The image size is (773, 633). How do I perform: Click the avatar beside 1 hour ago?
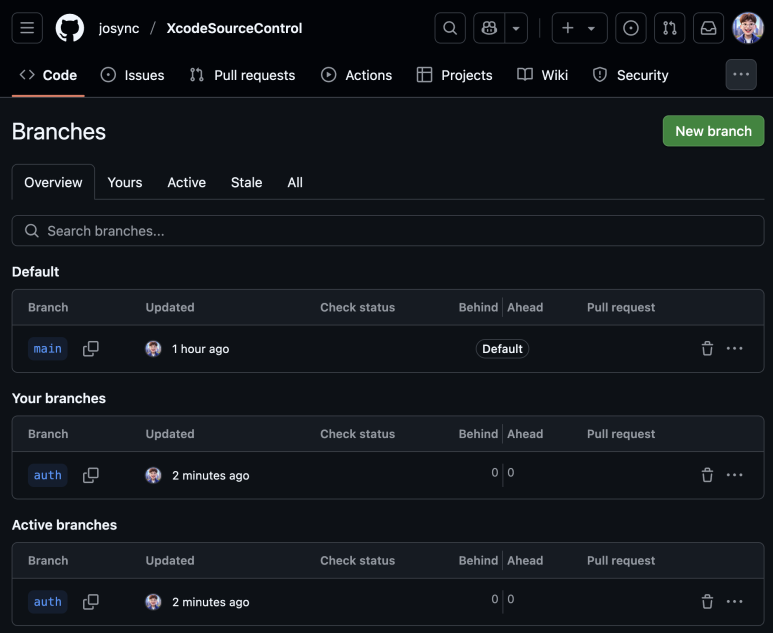(153, 349)
